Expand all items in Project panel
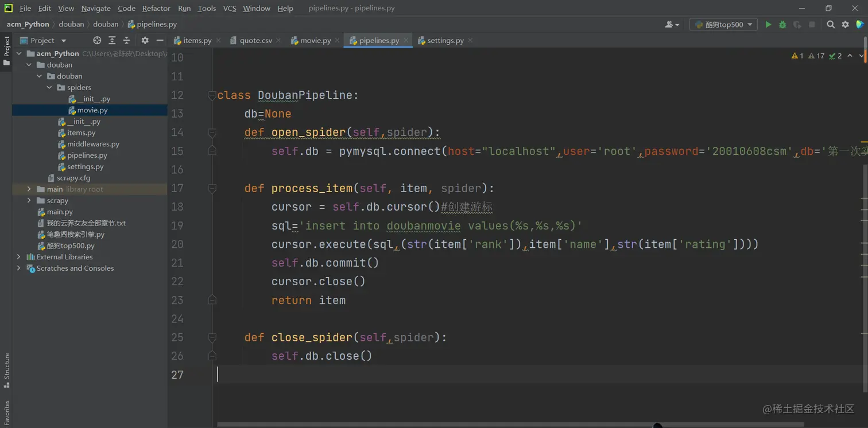This screenshot has width=868, height=428. point(112,40)
